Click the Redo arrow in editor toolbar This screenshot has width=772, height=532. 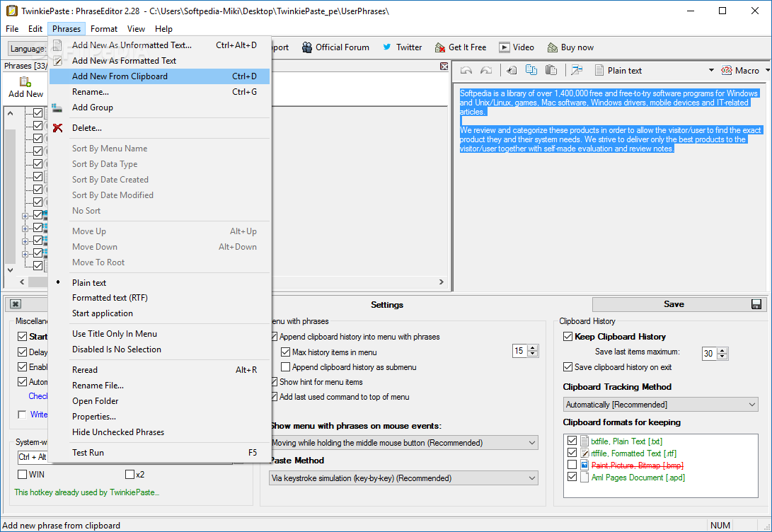click(486, 70)
